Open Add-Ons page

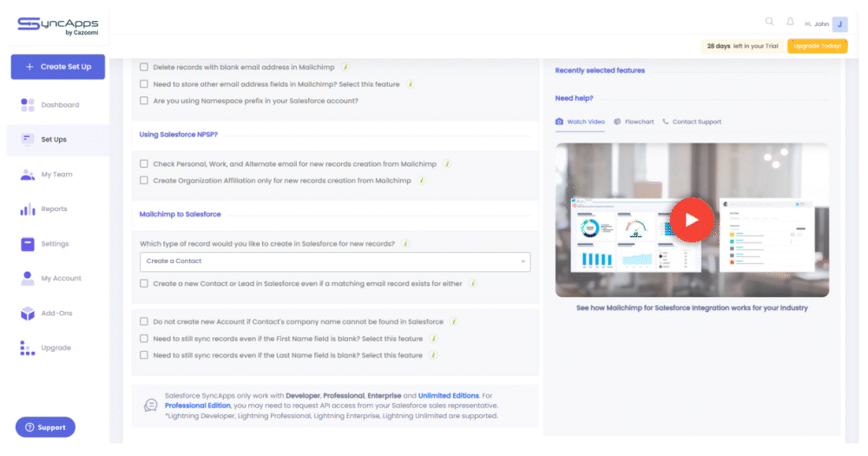[56, 313]
